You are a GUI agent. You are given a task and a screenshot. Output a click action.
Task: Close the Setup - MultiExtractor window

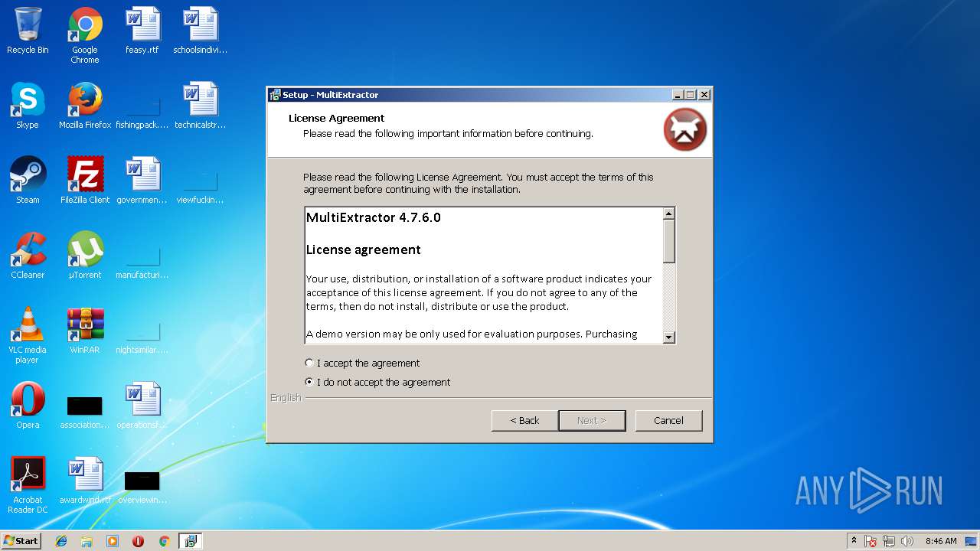704,95
